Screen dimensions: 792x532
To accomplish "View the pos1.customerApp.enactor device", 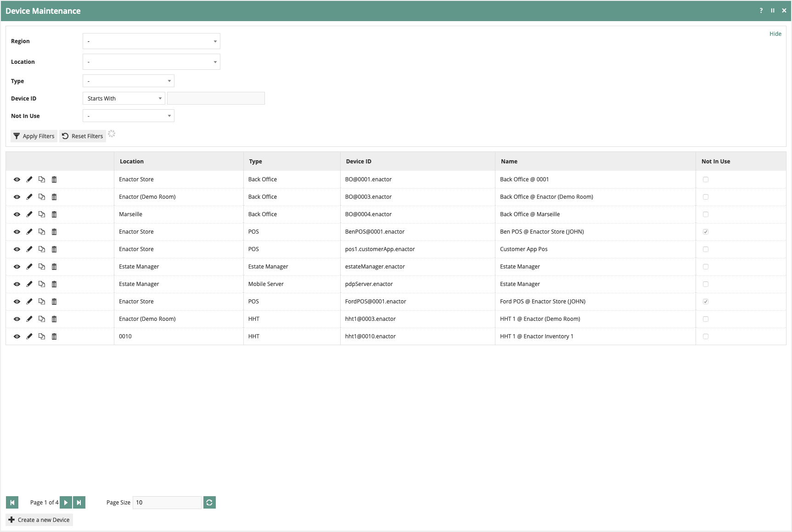I will click(17, 249).
